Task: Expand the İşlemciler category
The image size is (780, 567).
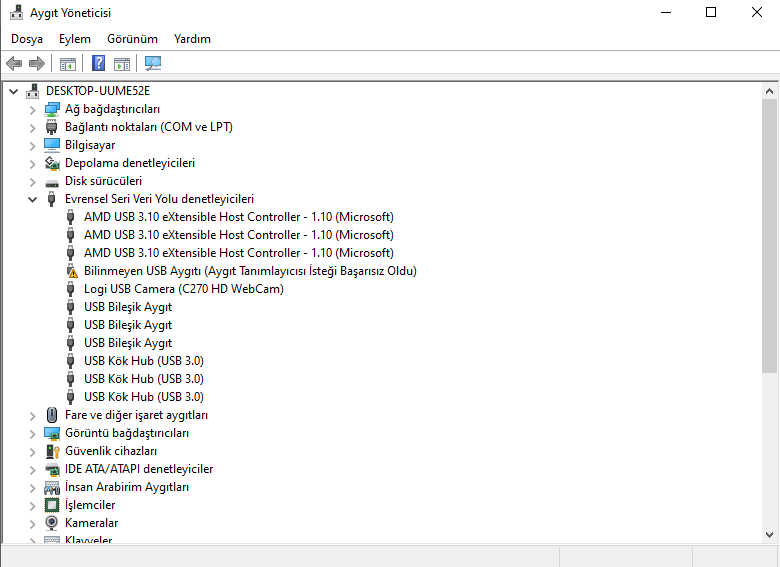Action: (32, 506)
